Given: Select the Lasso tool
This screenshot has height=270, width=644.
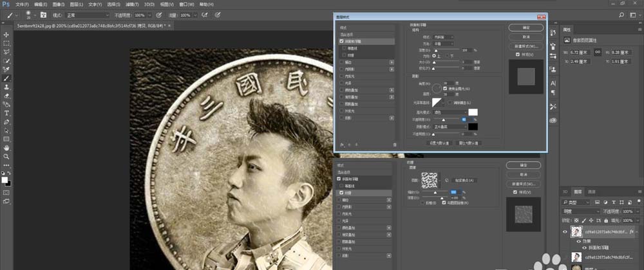Looking at the screenshot, I should pyautogui.click(x=6, y=52).
